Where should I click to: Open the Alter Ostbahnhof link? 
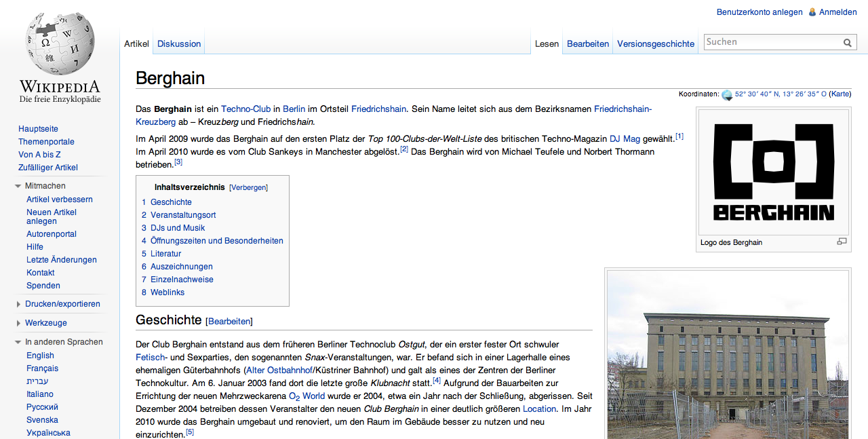click(x=279, y=370)
